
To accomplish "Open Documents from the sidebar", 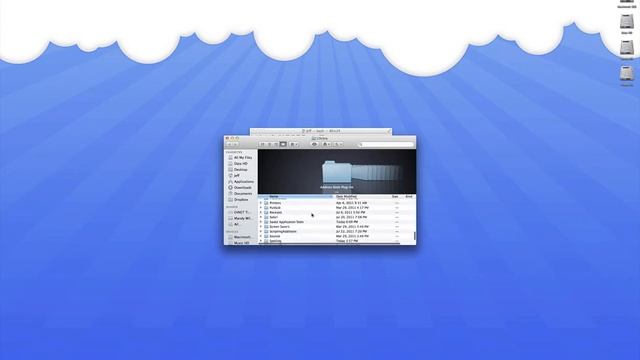I will (x=240, y=193).
